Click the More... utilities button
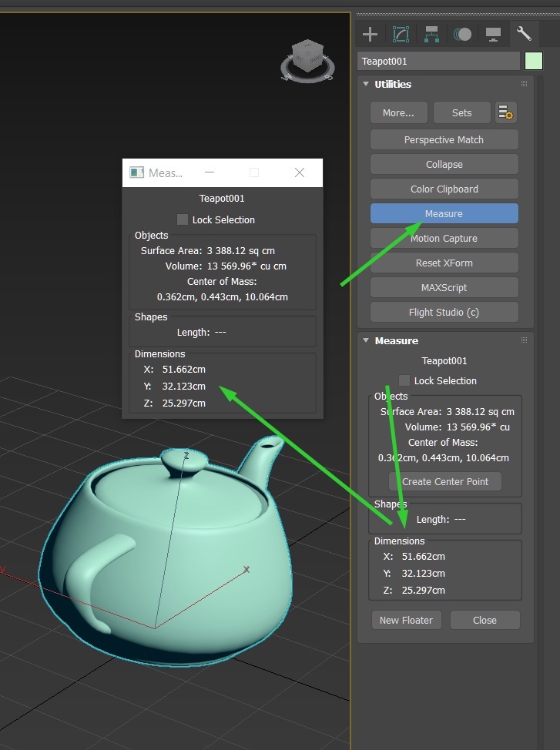This screenshot has height=750, width=560. click(x=397, y=112)
